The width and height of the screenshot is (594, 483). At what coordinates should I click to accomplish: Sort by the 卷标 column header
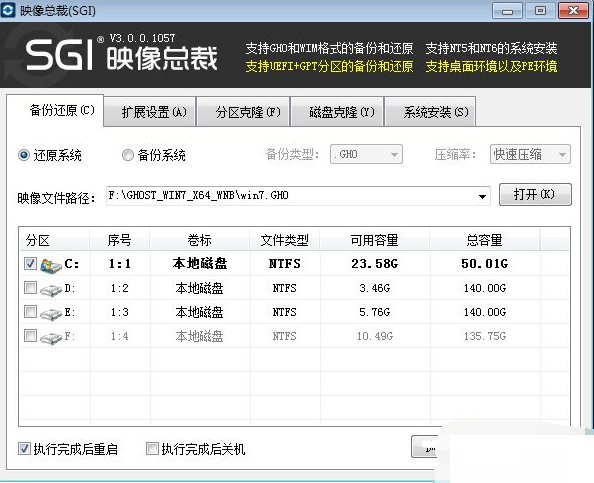click(200, 240)
